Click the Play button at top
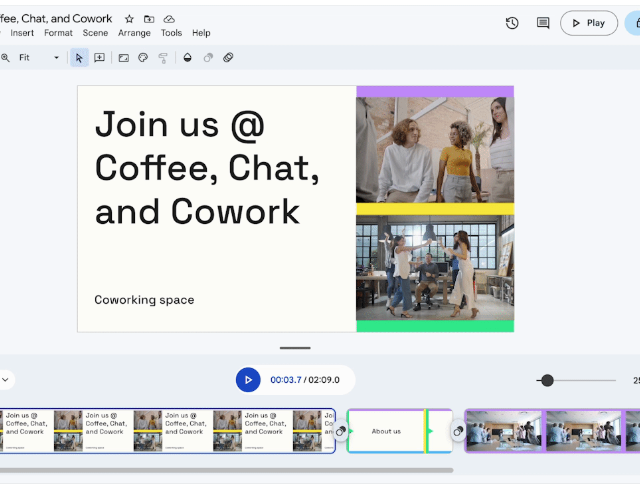 click(589, 23)
